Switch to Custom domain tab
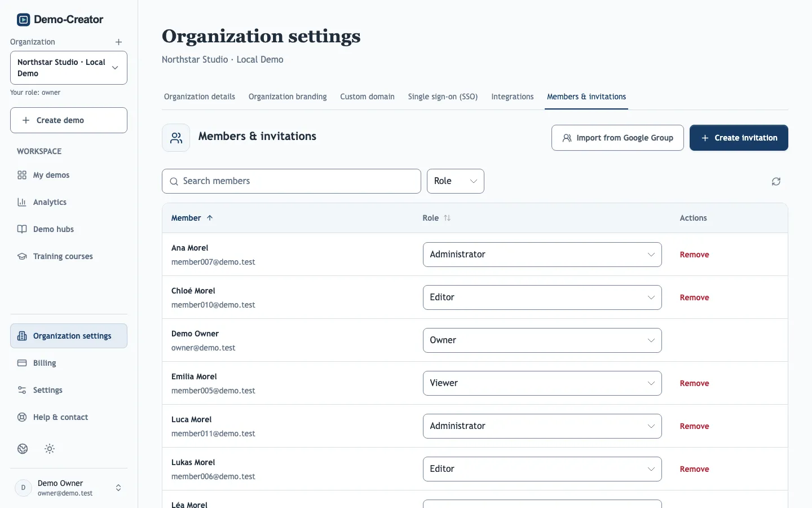The image size is (812, 508). 367,97
